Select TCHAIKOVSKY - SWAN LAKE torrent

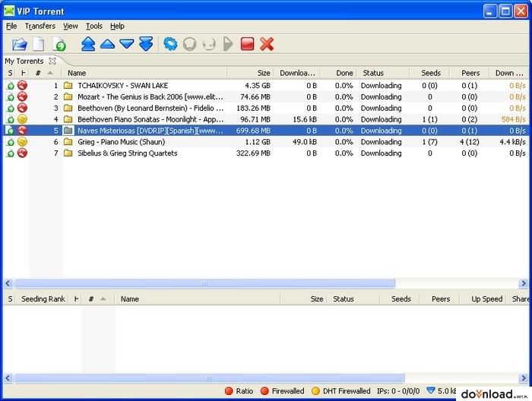pyautogui.click(x=266, y=85)
